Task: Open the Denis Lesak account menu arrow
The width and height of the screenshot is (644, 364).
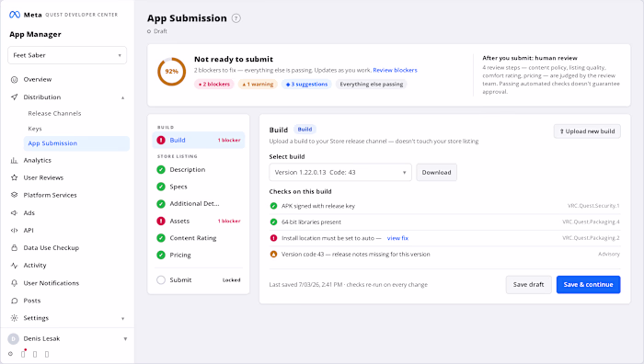Action: tap(125, 339)
